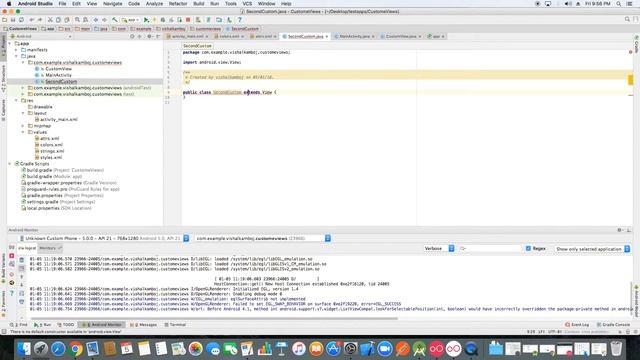This screenshot has height=360, width=640.
Task: Collapse the res folder node
Action: click(16, 100)
